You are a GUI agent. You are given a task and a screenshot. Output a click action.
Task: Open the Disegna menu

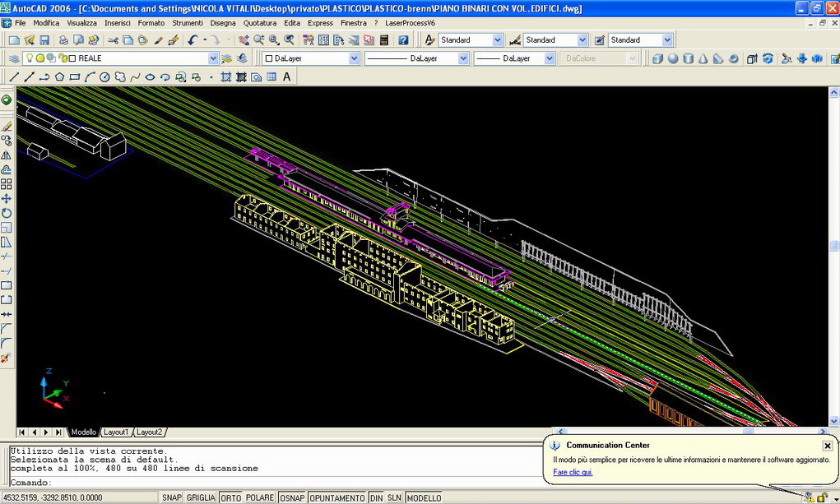[222, 23]
